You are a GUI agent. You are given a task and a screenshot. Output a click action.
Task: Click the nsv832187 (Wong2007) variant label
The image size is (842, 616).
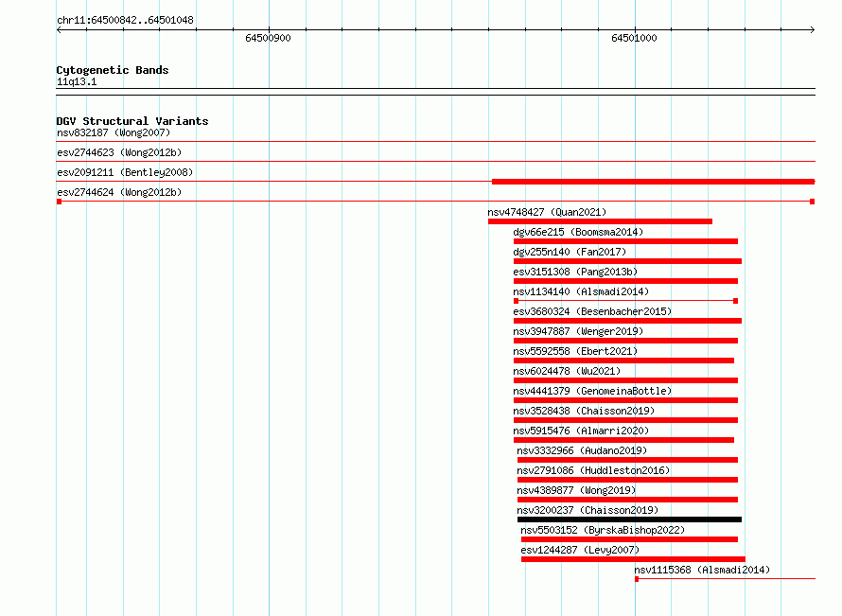click(114, 132)
